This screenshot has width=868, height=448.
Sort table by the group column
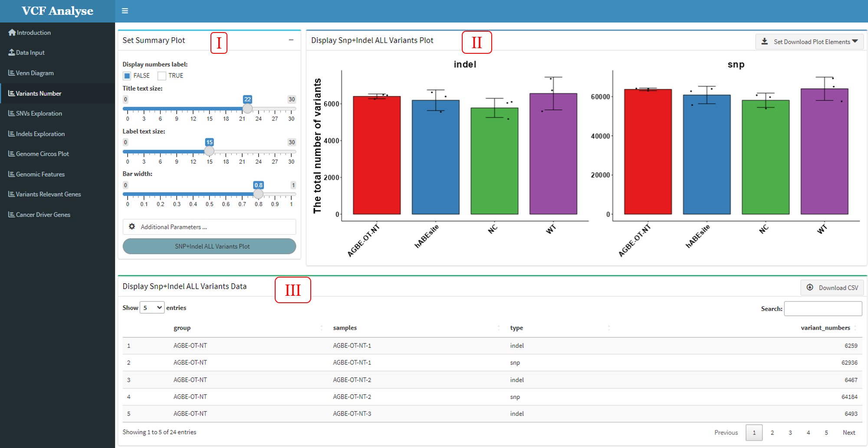(248, 328)
